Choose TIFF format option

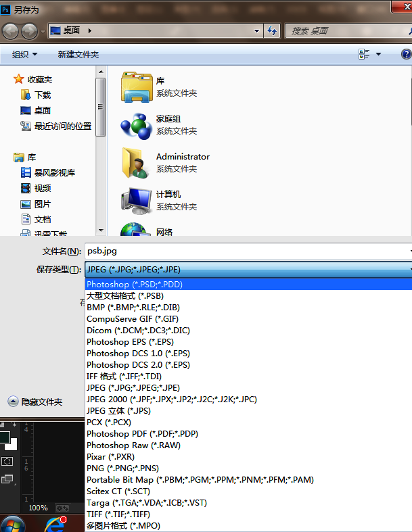(248, 514)
